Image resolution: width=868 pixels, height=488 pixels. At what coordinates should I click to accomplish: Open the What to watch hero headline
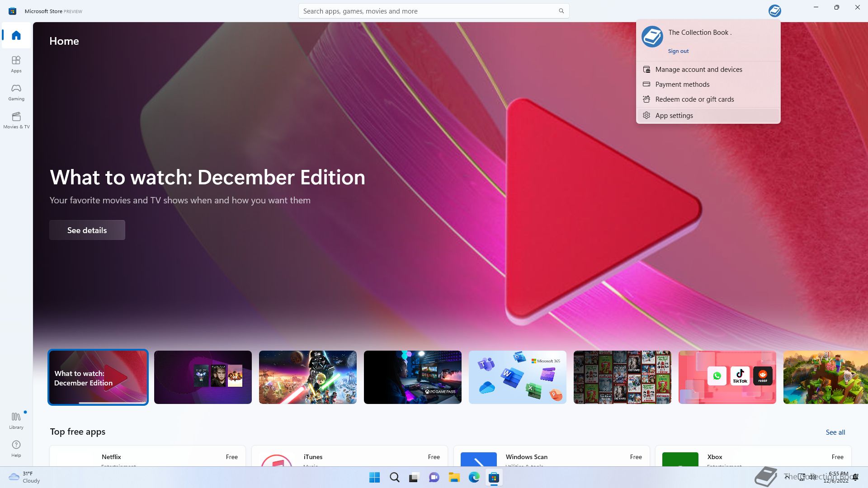(208, 177)
